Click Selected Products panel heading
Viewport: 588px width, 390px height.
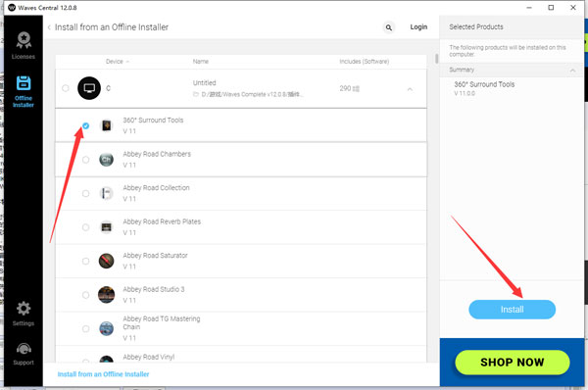(x=476, y=27)
